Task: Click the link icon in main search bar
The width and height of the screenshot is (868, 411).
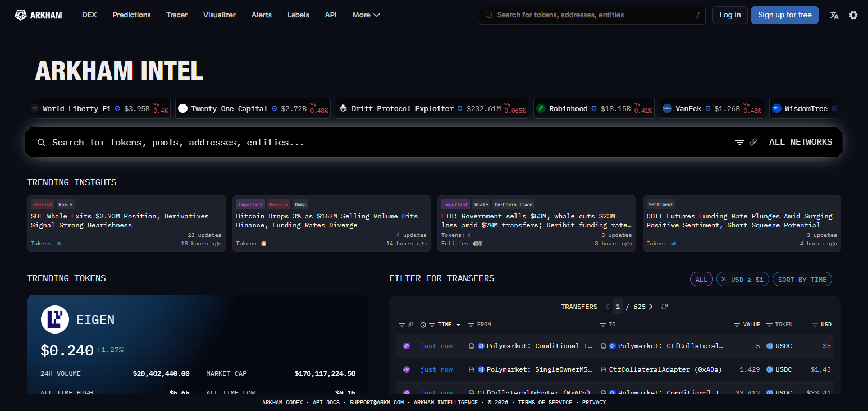Action: (753, 143)
